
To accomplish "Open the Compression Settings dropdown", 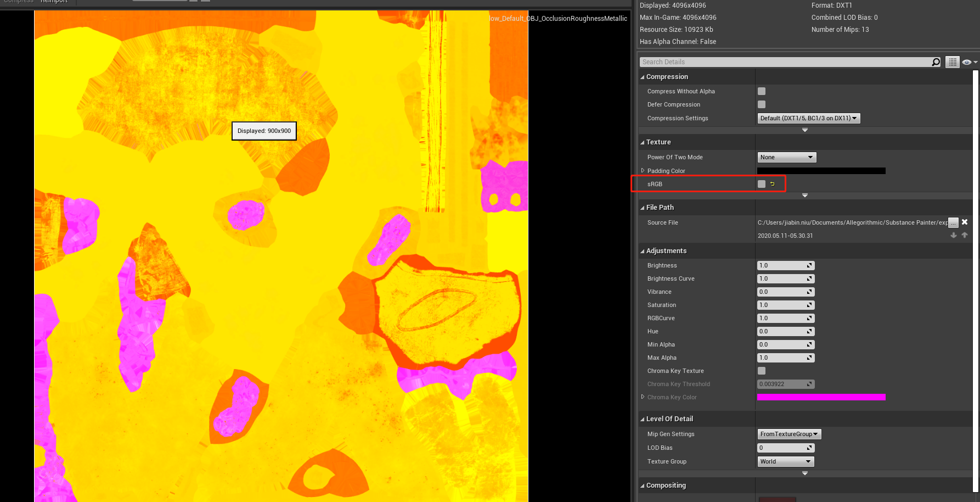I will coord(808,118).
